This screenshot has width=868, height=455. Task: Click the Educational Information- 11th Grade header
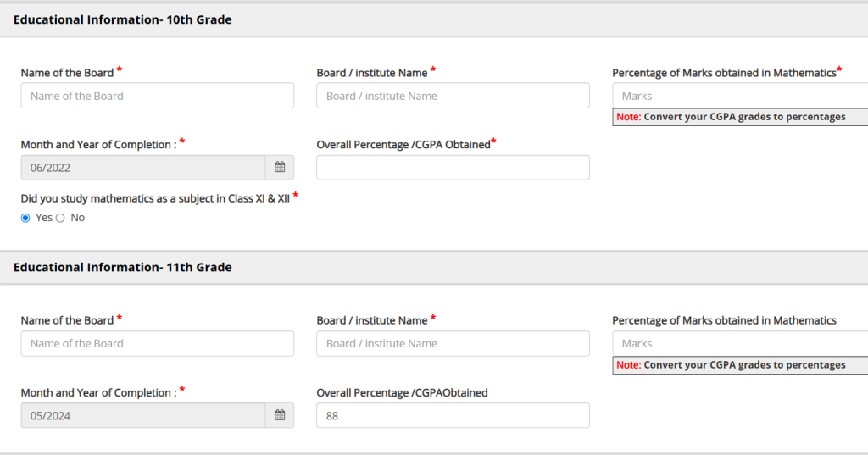click(123, 267)
